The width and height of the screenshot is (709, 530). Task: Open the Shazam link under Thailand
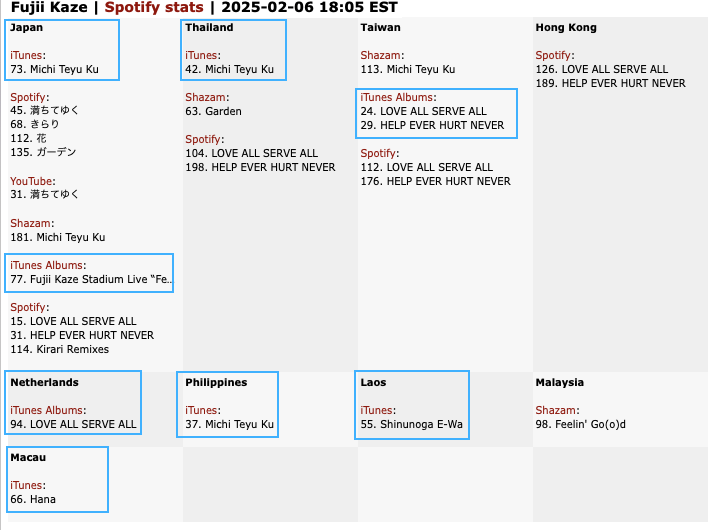pos(205,97)
